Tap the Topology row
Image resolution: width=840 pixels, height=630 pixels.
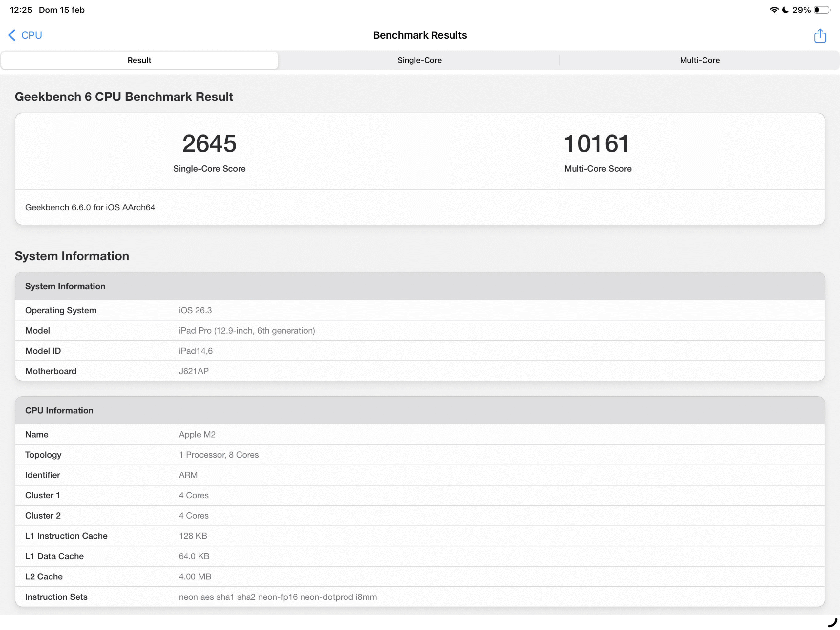[420, 455]
